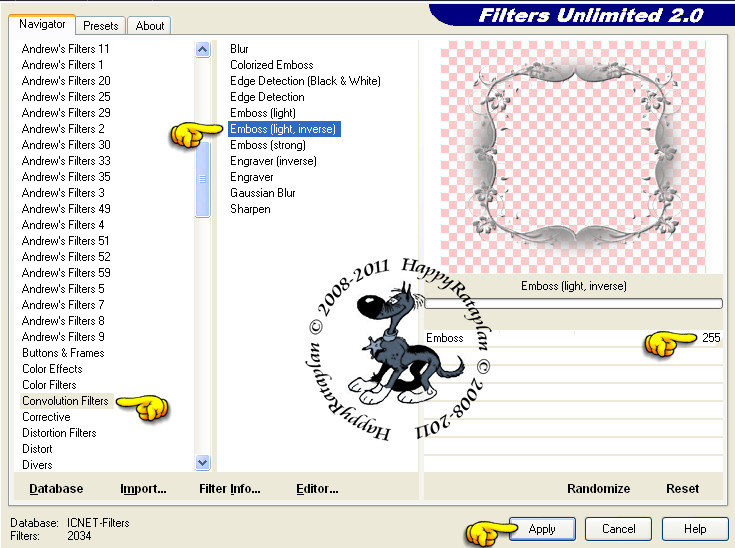The image size is (735, 548).
Task: Click Apply to run the filter
Action: [x=542, y=529]
